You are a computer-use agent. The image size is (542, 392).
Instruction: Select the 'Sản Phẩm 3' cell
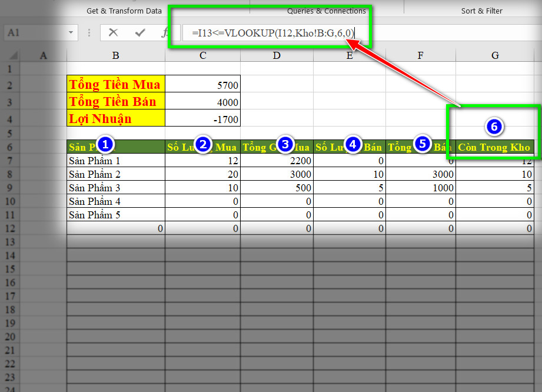click(x=116, y=187)
